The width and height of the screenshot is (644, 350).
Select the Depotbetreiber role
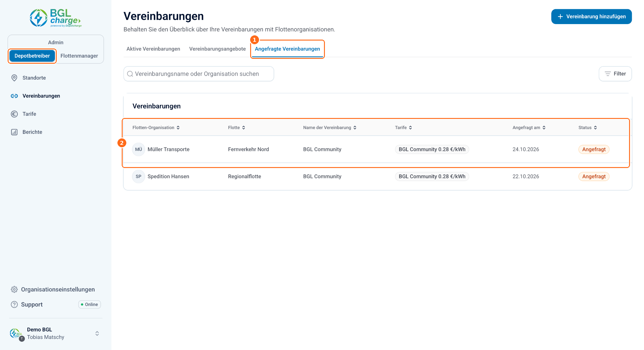(32, 56)
